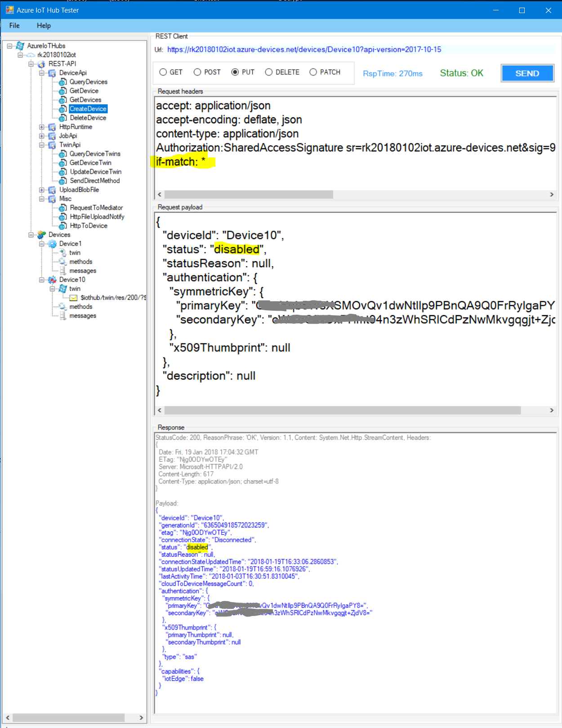Click inside the Request payload text area
562x728 pixels.
click(x=356, y=309)
